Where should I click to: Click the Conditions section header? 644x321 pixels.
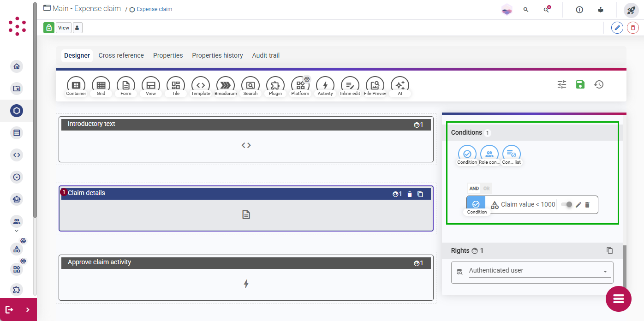click(532, 132)
